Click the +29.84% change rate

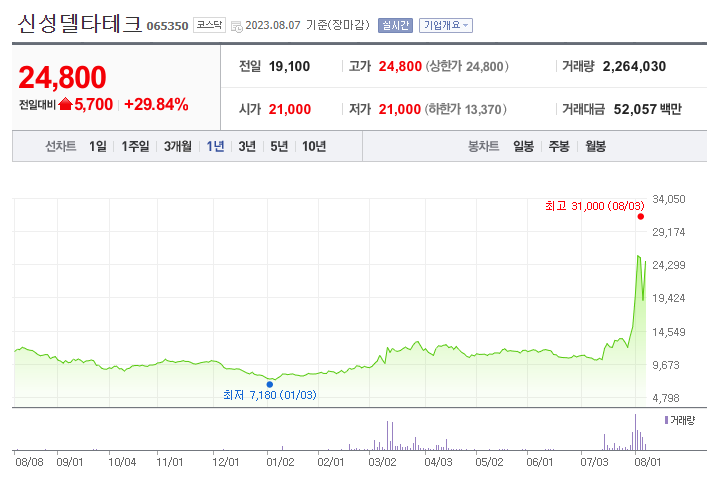click(x=156, y=105)
